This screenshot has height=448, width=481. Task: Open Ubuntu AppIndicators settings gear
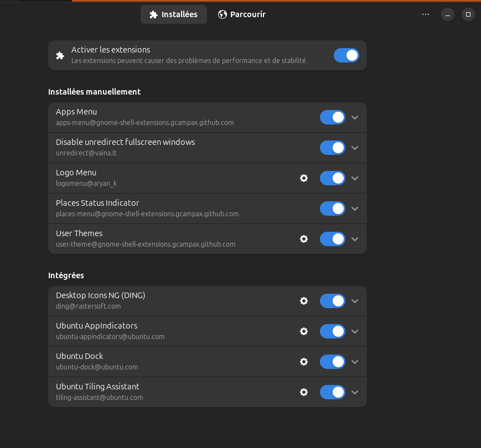coord(304,331)
